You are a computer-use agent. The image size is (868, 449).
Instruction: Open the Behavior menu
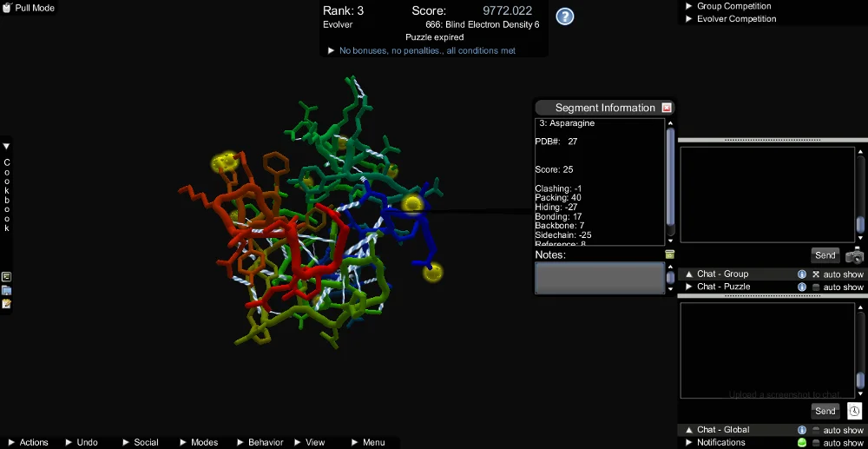tap(259, 442)
